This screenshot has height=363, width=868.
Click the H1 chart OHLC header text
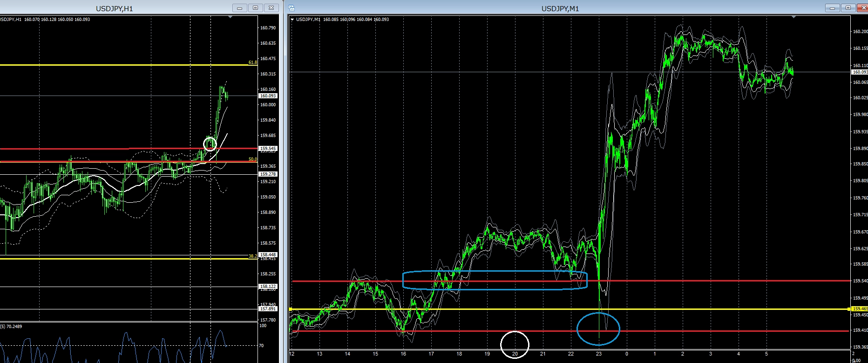coord(45,20)
